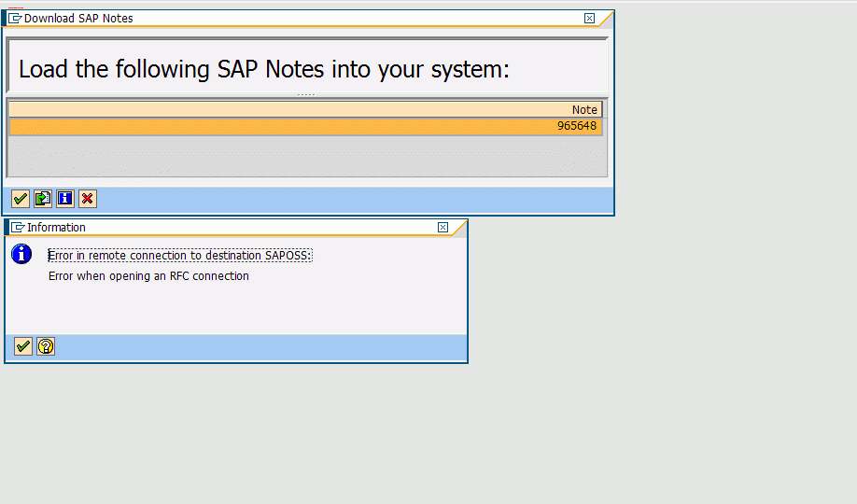Click the splitter handle below the heading
Viewport: 857px width, 504px height.
[x=306, y=95]
